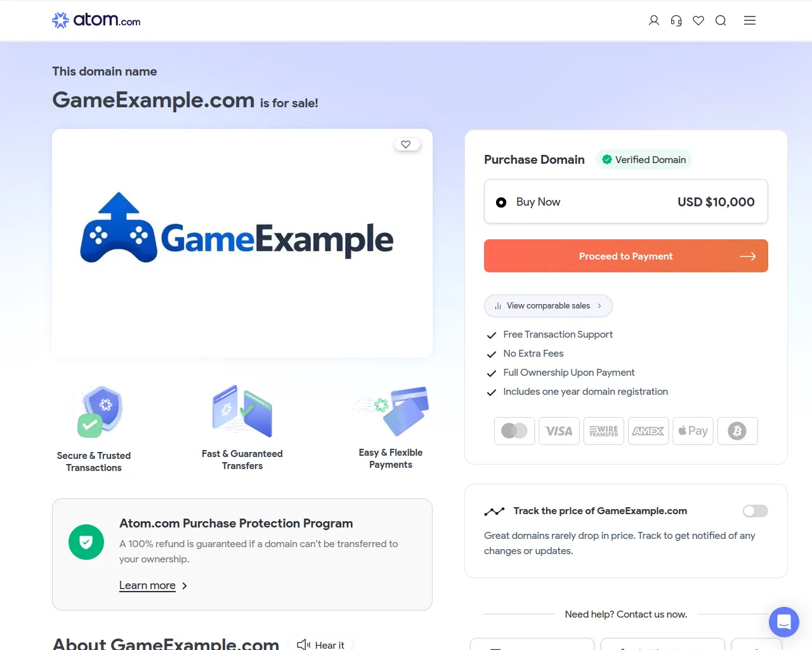Viewport: 812px width, 650px height.
Task: Click 'Full Ownership Upon Payment' text
Action: point(569,373)
